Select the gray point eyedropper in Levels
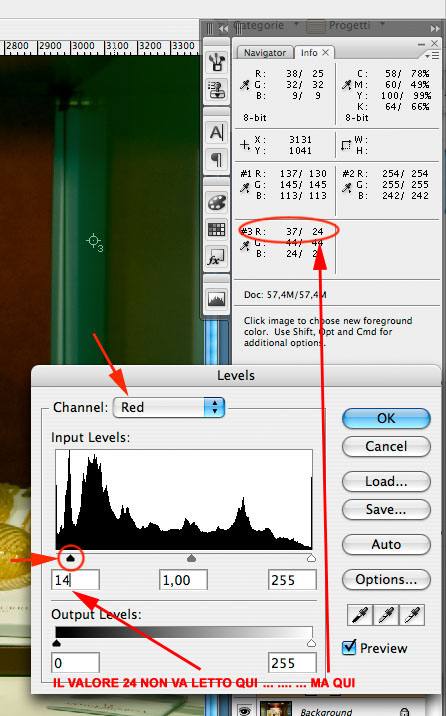Viewport: 446px width, 716px height. 386,615
